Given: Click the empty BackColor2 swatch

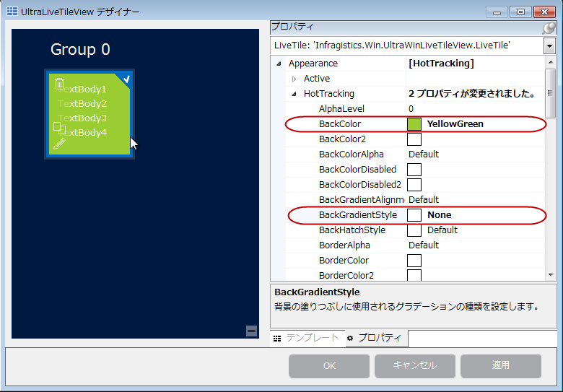Looking at the screenshot, I should tap(414, 139).
